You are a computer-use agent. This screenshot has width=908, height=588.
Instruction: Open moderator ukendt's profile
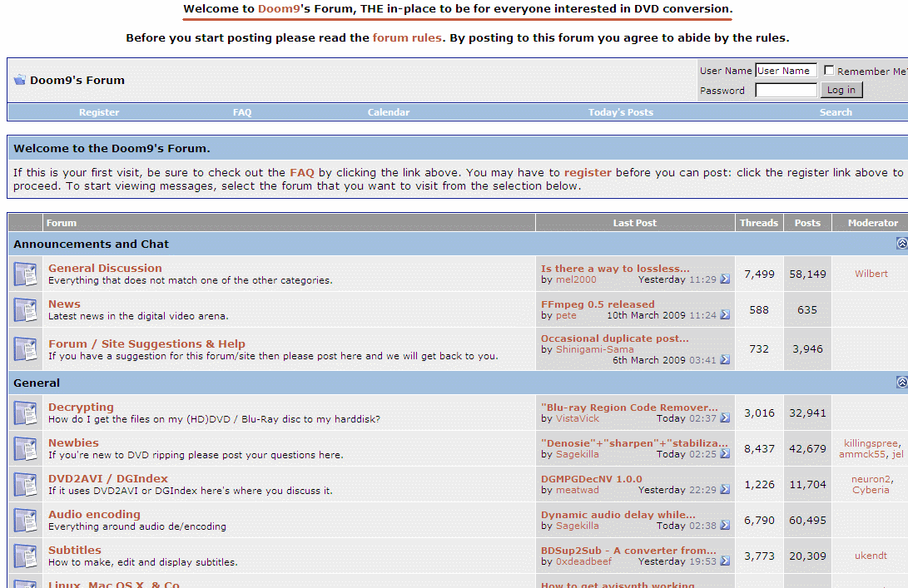point(871,556)
